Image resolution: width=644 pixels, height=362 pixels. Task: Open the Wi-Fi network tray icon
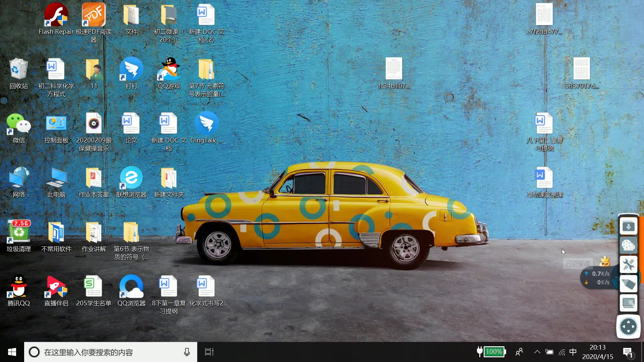pyautogui.click(x=562, y=352)
